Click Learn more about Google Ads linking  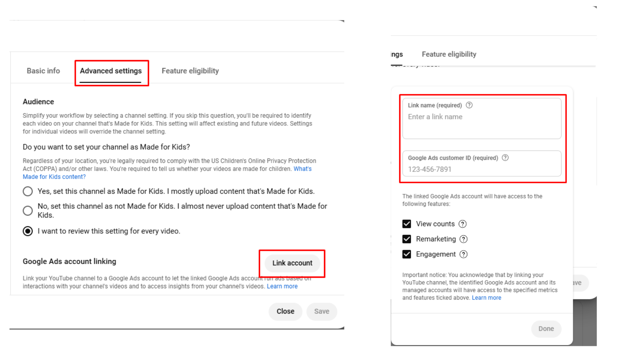point(282,286)
